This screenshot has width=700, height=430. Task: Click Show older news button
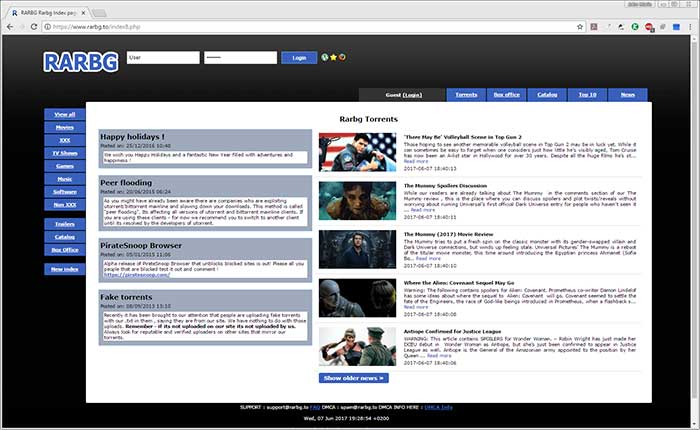[354, 378]
